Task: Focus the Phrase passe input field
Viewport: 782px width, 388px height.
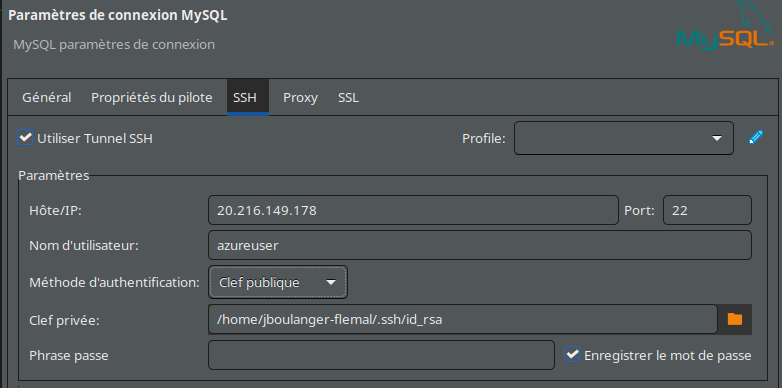Action: point(381,355)
